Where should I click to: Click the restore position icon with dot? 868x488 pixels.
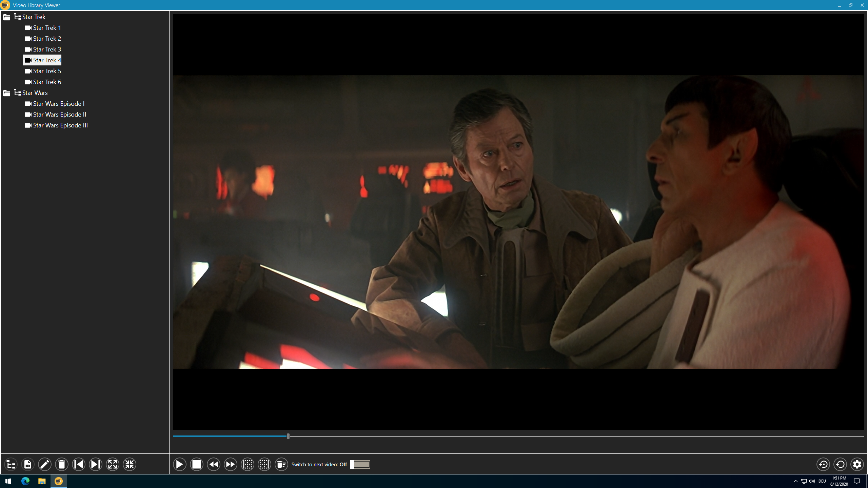(823, 464)
